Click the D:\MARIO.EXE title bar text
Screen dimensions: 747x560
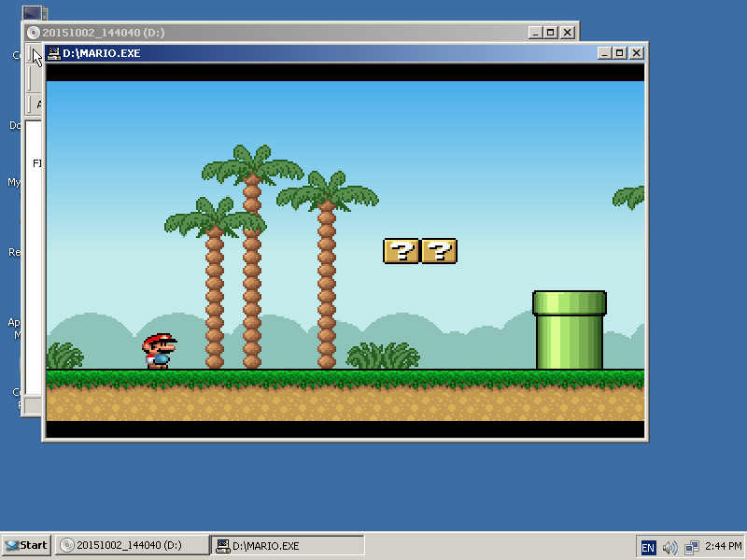[x=102, y=53]
